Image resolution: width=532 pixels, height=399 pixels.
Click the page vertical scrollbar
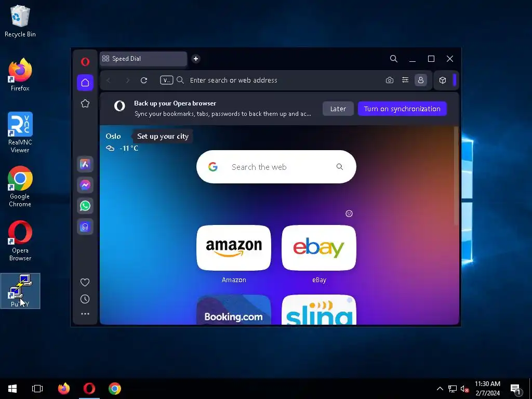click(456, 176)
